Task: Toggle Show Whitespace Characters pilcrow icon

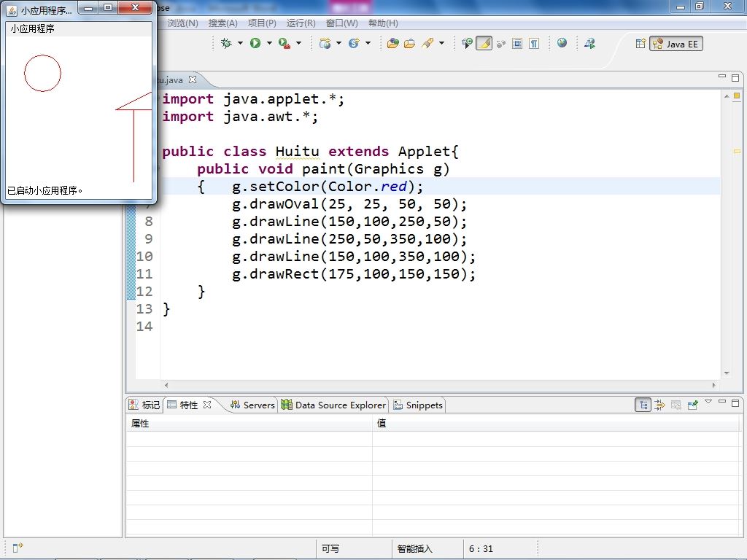Action: point(534,43)
